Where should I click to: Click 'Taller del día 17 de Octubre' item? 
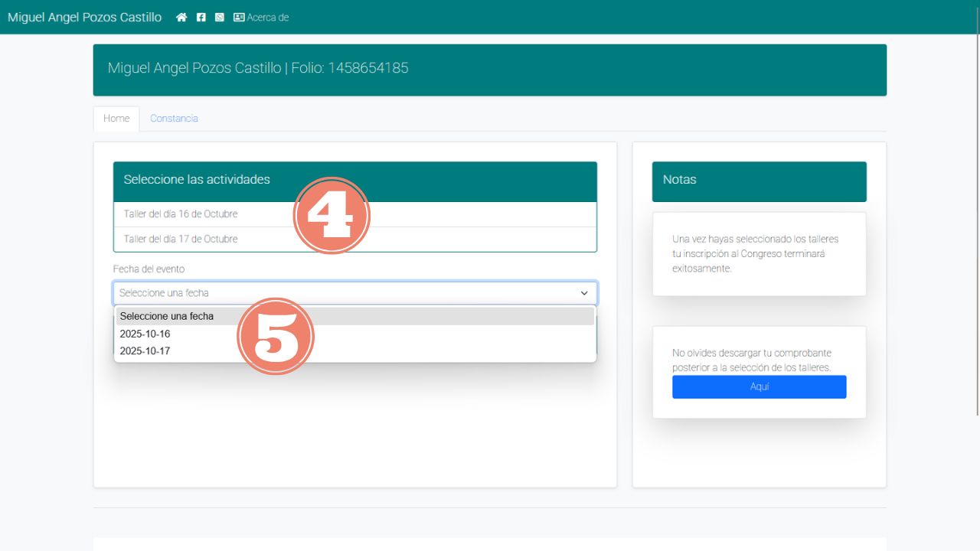[x=181, y=240]
